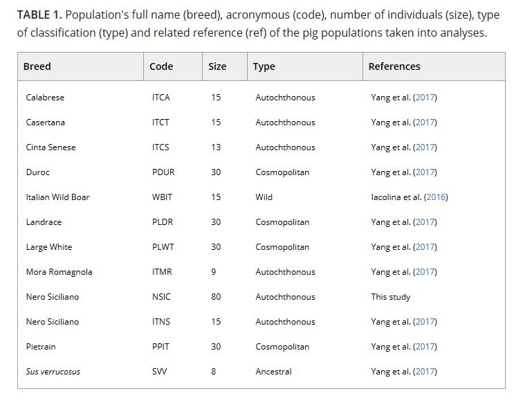Click the NSIC code cell
This screenshot has height=407, width=532.
(161, 297)
